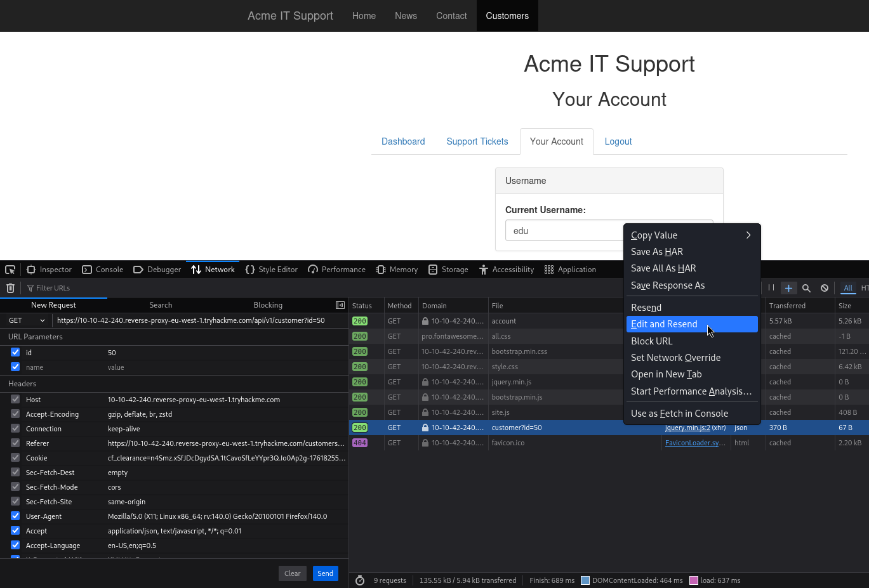869x588 pixels.
Task: Select Save All As HAR
Action: [692, 268]
